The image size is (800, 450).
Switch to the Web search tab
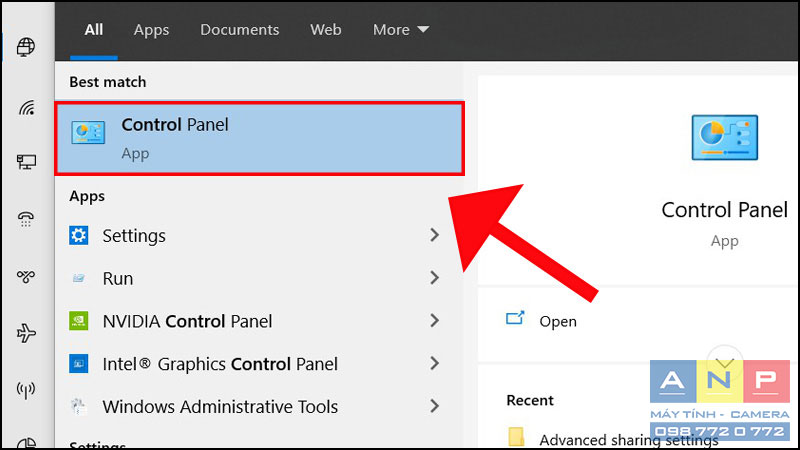pos(326,30)
